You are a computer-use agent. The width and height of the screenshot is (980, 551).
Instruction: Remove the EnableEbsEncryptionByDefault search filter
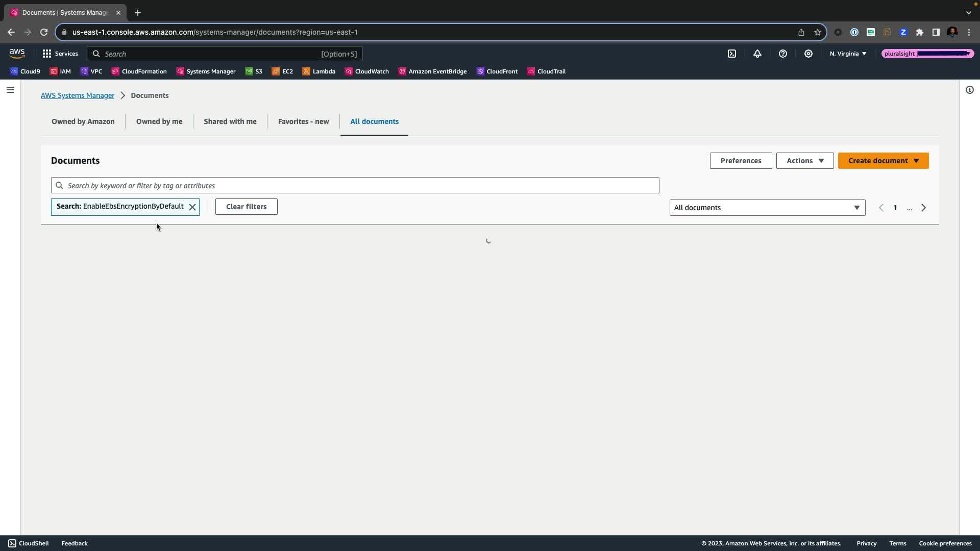point(192,207)
